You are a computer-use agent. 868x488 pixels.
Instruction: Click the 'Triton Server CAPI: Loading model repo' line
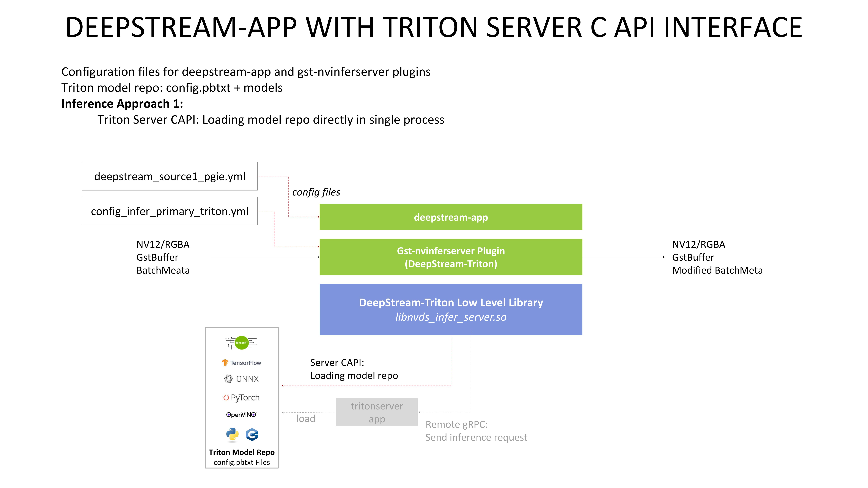(x=271, y=120)
